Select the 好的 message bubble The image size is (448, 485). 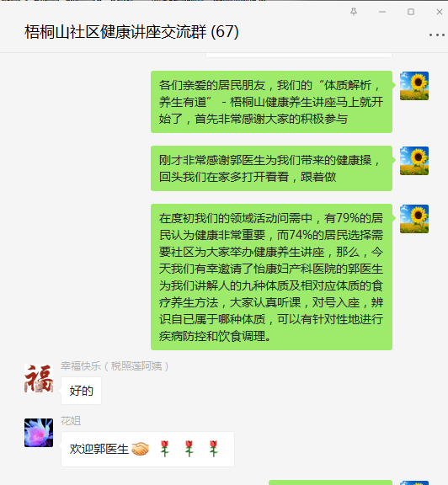pyautogui.click(x=81, y=391)
